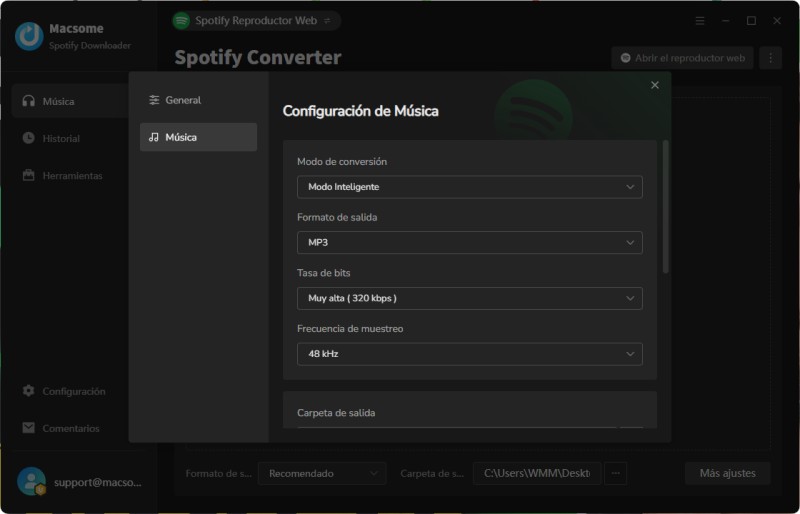Image resolution: width=800 pixels, height=514 pixels.
Task: Open Herramientas in the sidebar
Action: (70, 176)
